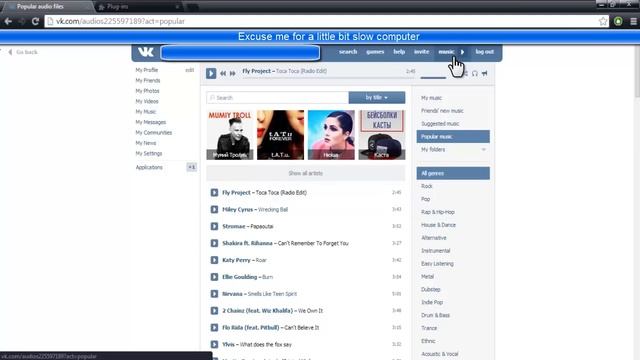
Task: Choose the Dubstep genre
Action: [431, 289]
